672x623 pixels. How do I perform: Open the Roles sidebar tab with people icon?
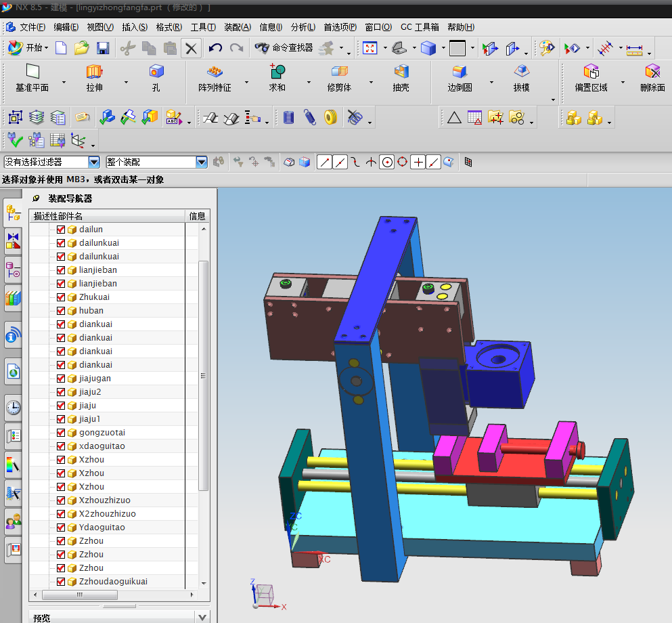[14, 521]
